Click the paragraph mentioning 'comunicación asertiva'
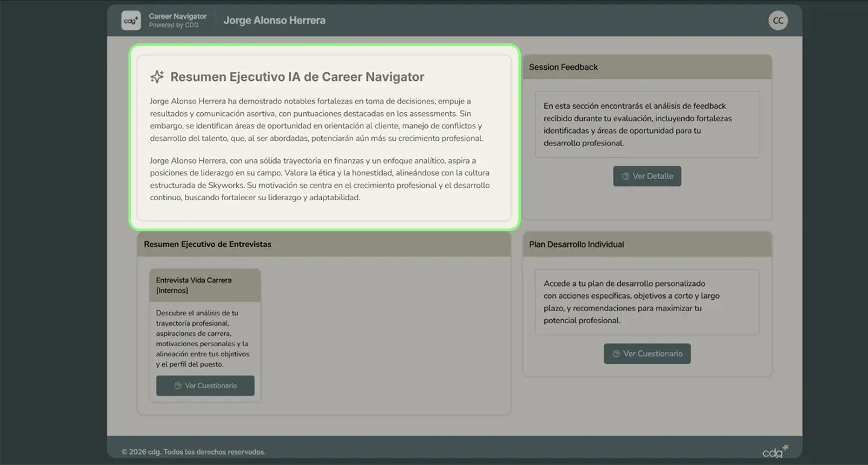The image size is (868, 465). pyautogui.click(x=317, y=119)
